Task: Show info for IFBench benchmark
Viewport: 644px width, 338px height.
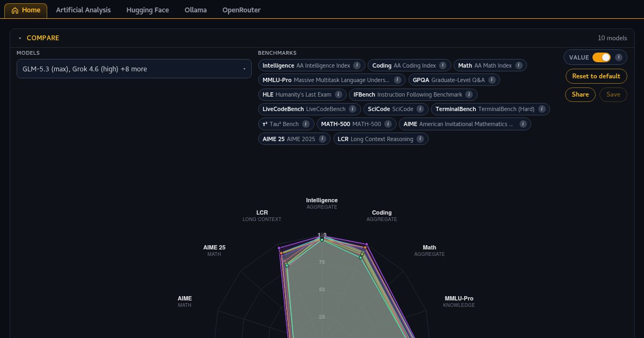Action: (469, 94)
